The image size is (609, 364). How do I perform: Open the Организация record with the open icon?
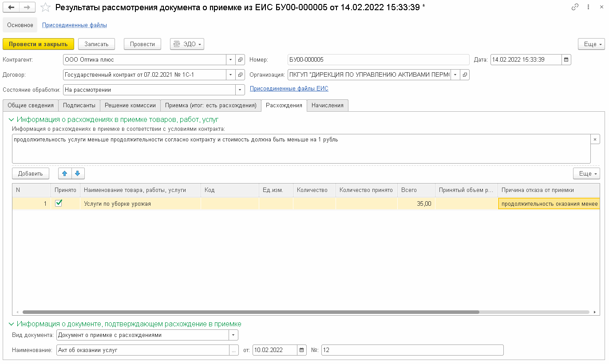465,74
